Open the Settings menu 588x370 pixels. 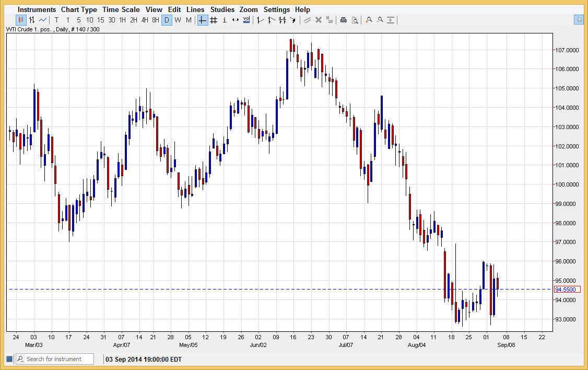point(277,9)
